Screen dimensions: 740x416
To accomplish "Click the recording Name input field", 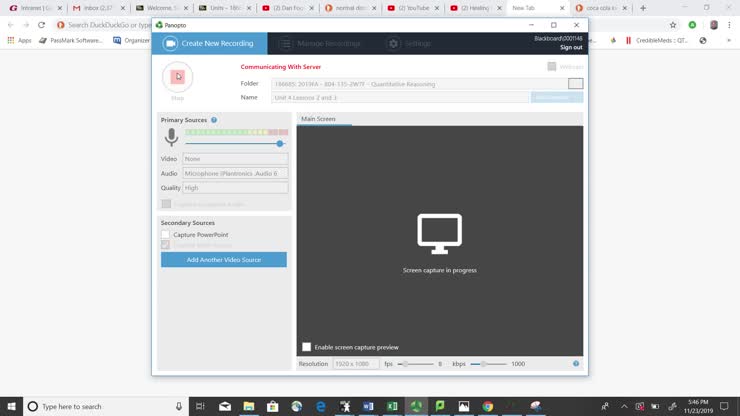I will click(x=400, y=98).
